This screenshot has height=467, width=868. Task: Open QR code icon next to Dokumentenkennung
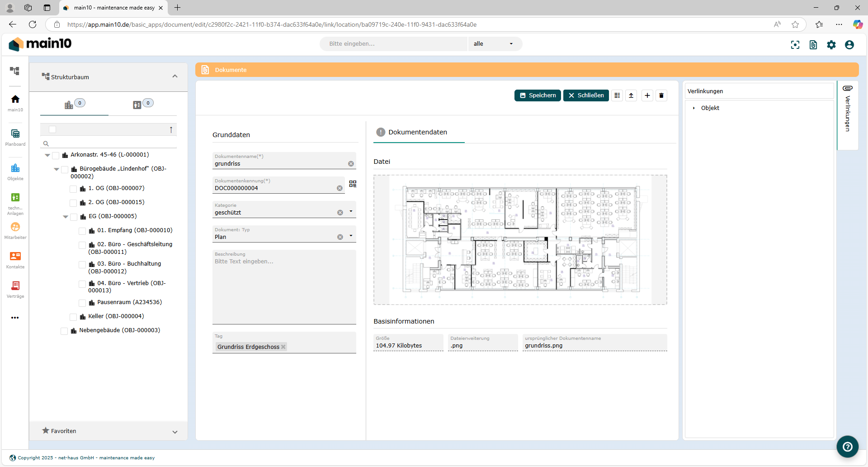click(x=353, y=184)
